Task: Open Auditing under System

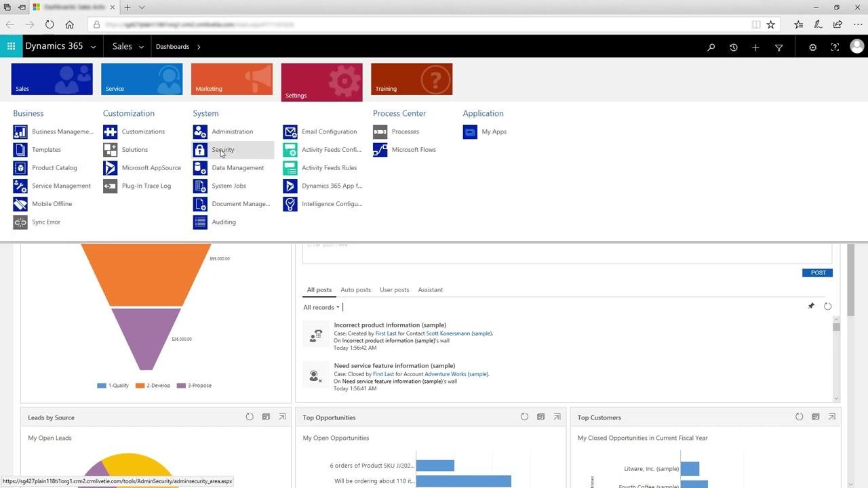Action: (x=215, y=222)
